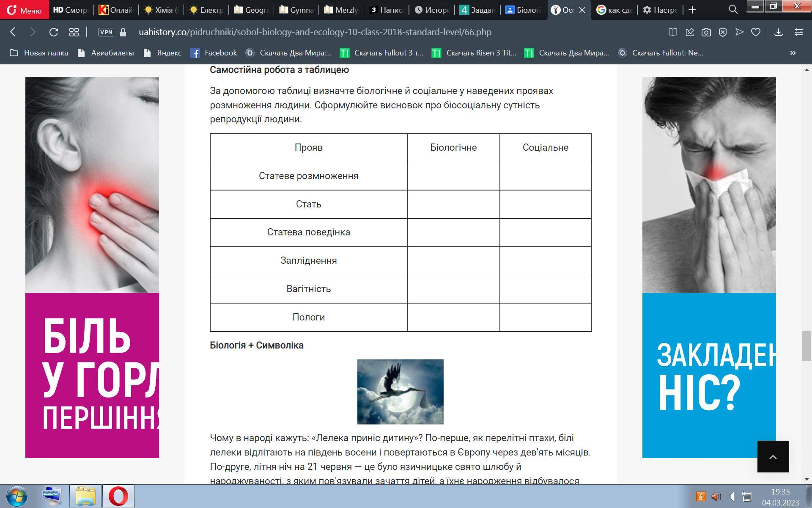
Task: Expand hidden bookmarks with the double chevron
Action: tap(793, 53)
